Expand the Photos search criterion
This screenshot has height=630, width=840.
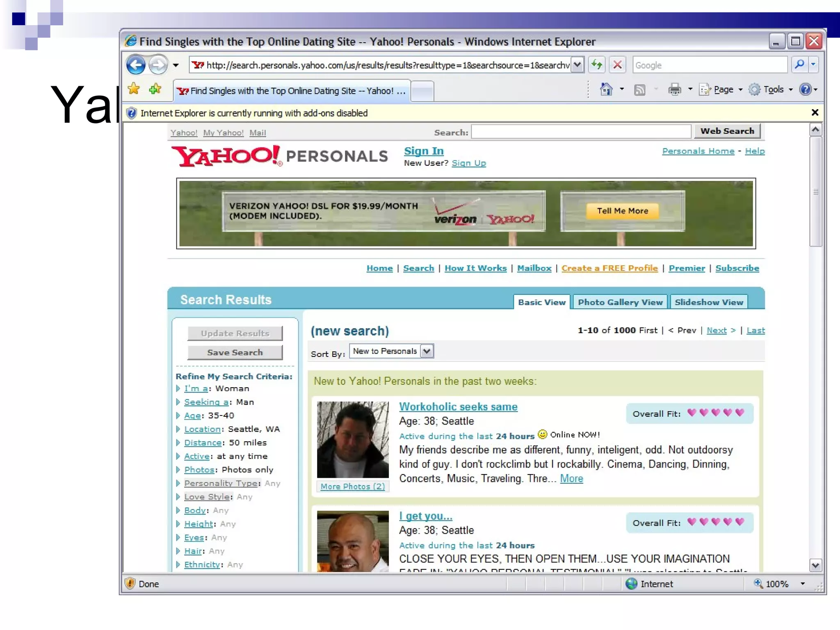click(x=199, y=470)
